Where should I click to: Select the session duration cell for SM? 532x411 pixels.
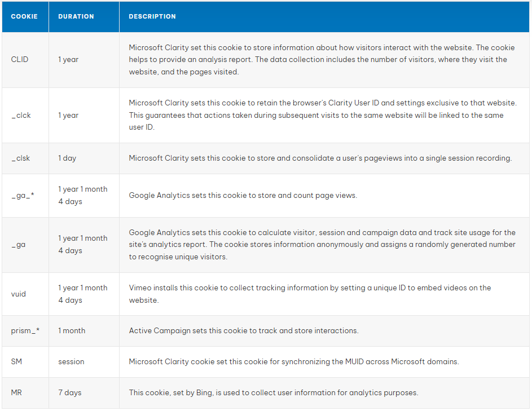click(71, 361)
